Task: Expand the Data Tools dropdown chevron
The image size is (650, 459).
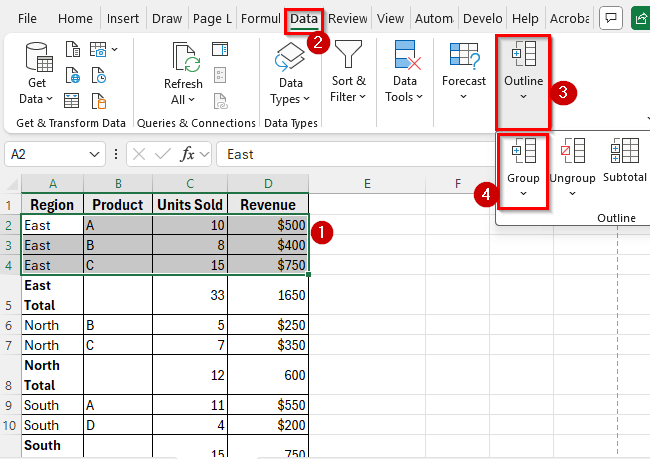Action: [419, 97]
